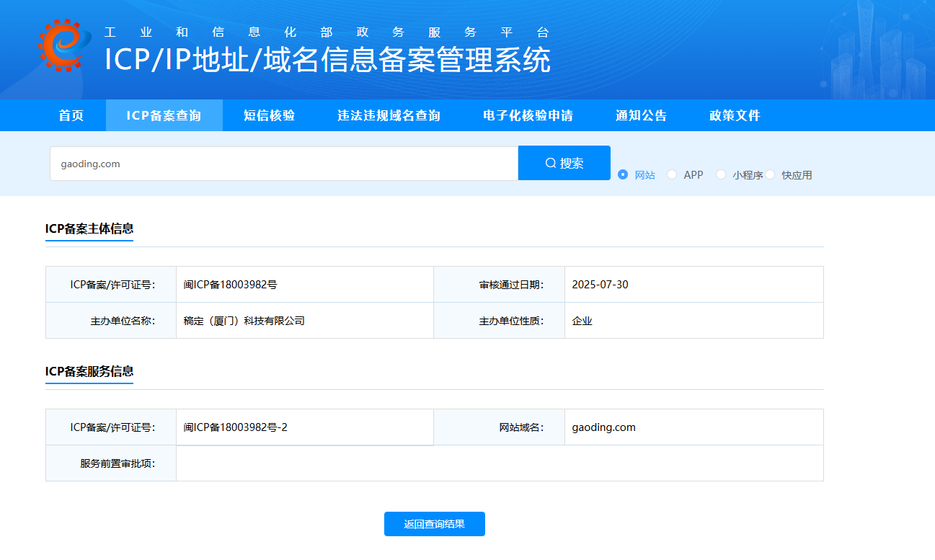Click the 企业 unit type value
Image resolution: width=935 pixels, height=560 pixels.
[x=582, y=321]
